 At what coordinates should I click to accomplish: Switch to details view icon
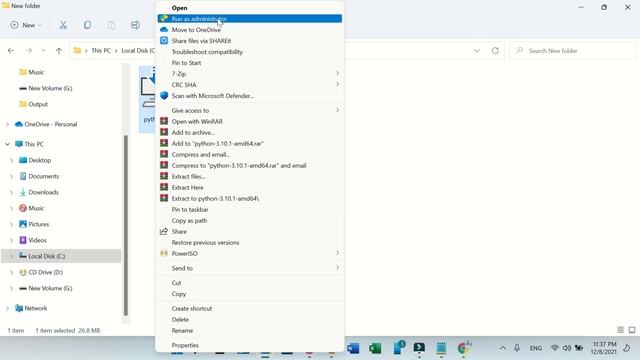coord(620,330)
